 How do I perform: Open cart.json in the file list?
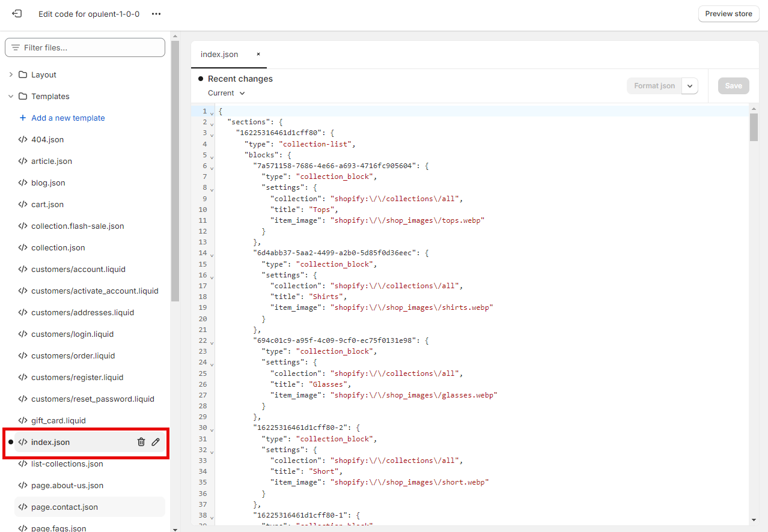point(47,204)
